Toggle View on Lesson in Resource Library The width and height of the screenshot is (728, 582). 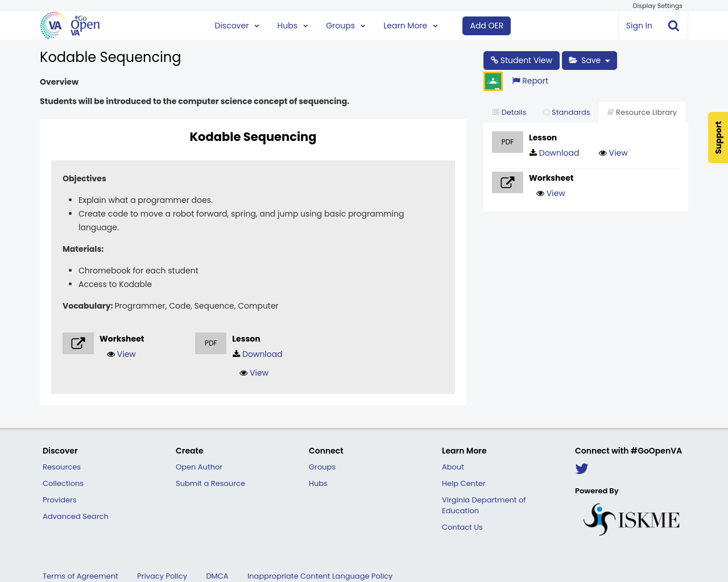613,153
